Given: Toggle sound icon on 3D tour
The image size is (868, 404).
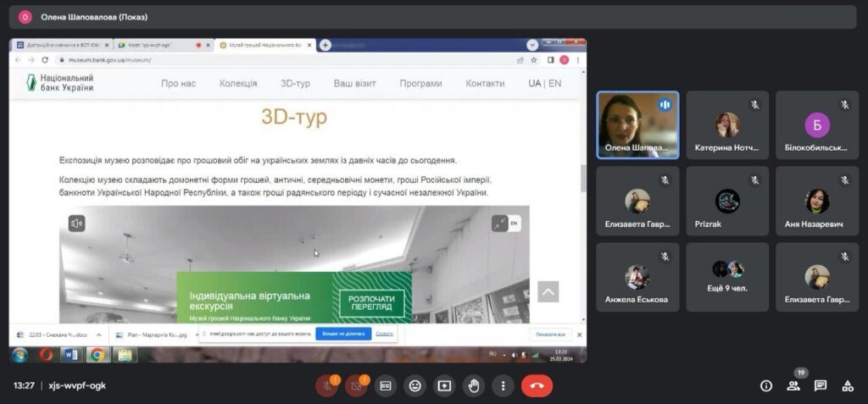Looking at the screenshot, I should pos(76,224).
